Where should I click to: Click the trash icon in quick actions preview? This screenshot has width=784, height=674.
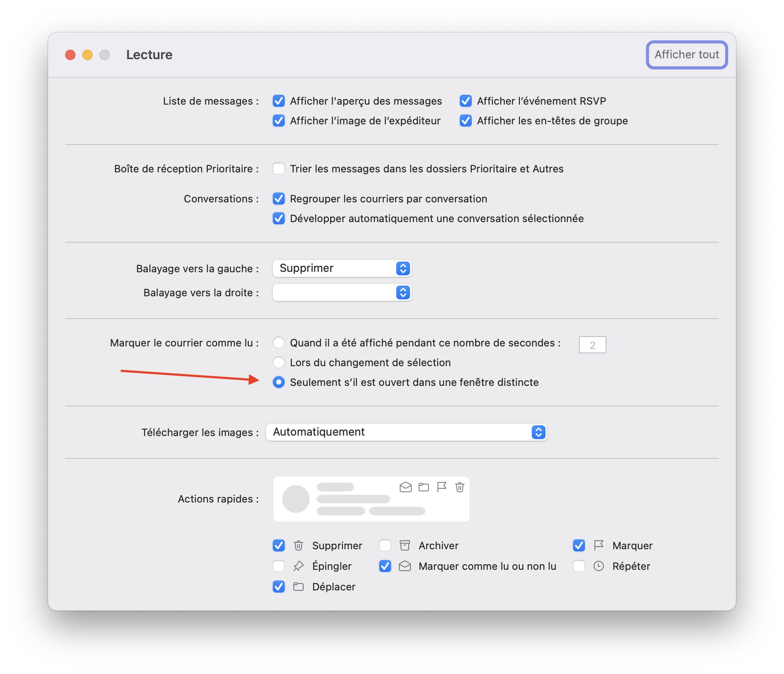459,487
